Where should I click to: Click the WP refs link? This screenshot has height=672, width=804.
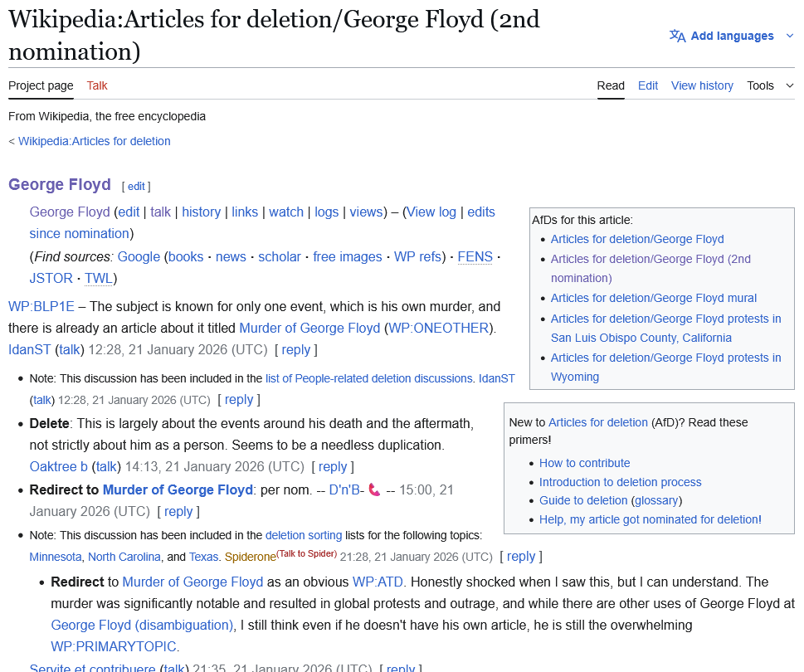tap(417, 257)
